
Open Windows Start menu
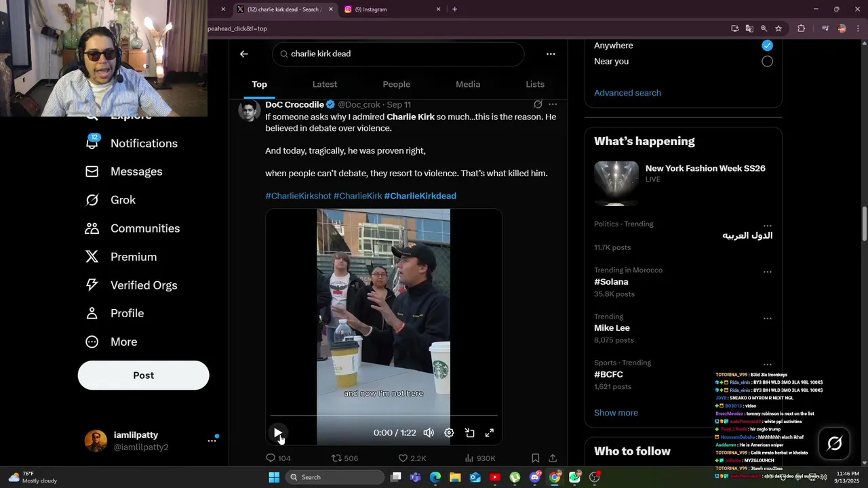[274, 477]
